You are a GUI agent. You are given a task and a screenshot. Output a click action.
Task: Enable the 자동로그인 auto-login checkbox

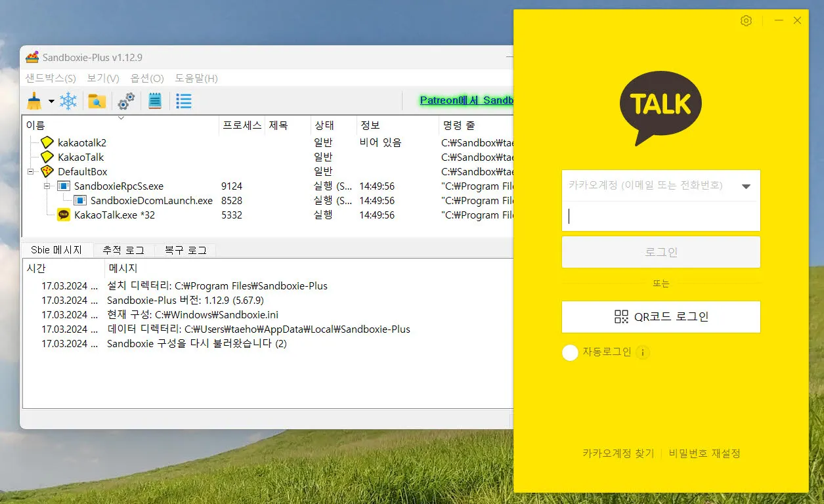tap(570, 352)
